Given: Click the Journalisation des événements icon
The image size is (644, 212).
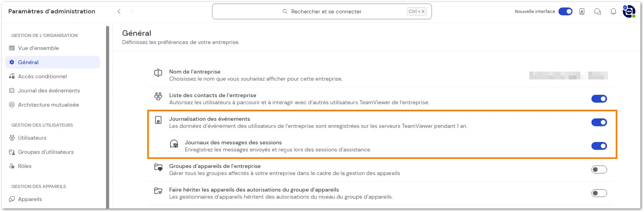Looking at the screenshot, I should [x=158, y=120].
